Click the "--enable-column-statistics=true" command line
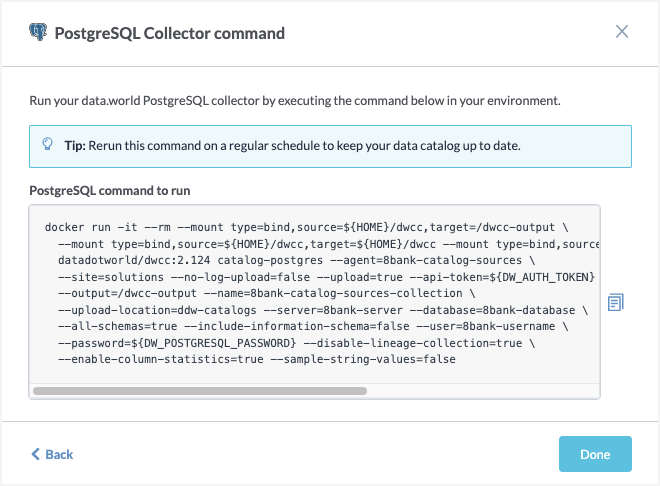Viewport: 660px width, 486px height. point(257,359)
